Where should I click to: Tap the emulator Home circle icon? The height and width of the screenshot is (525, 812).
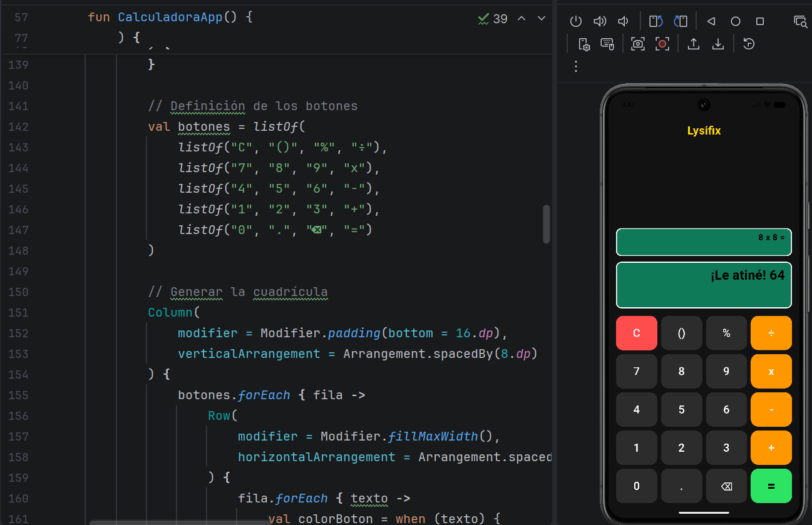(736, 21)
